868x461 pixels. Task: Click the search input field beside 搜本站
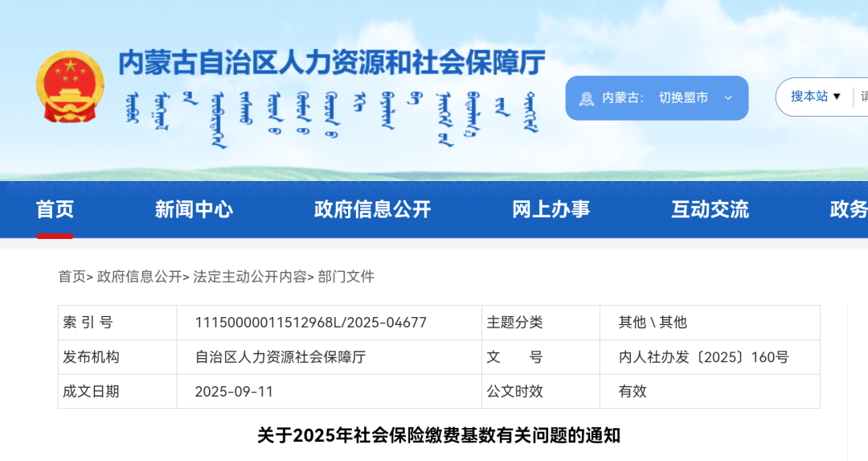[863, 97]
